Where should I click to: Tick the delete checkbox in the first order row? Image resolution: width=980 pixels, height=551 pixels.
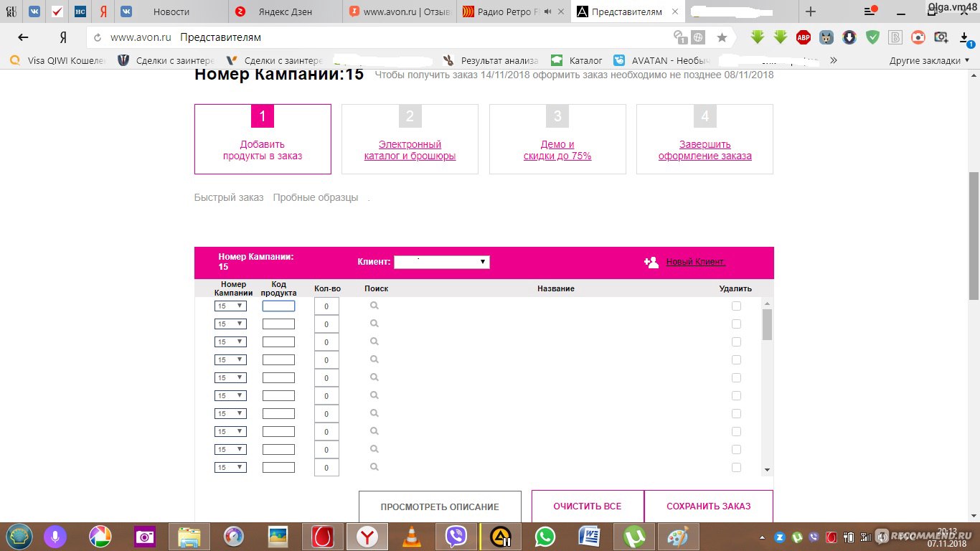coord(736,306)
